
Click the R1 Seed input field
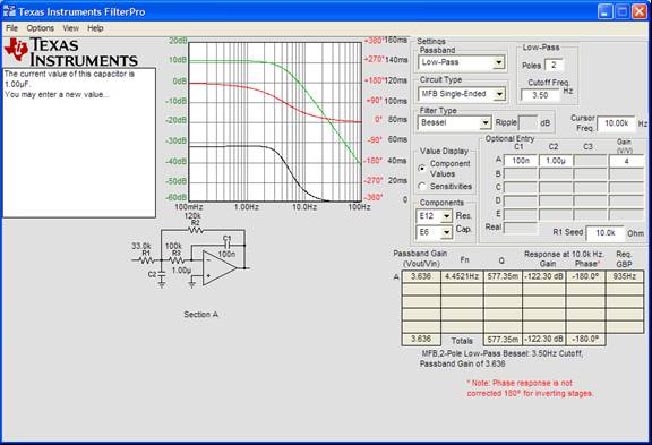coord(605,233)
